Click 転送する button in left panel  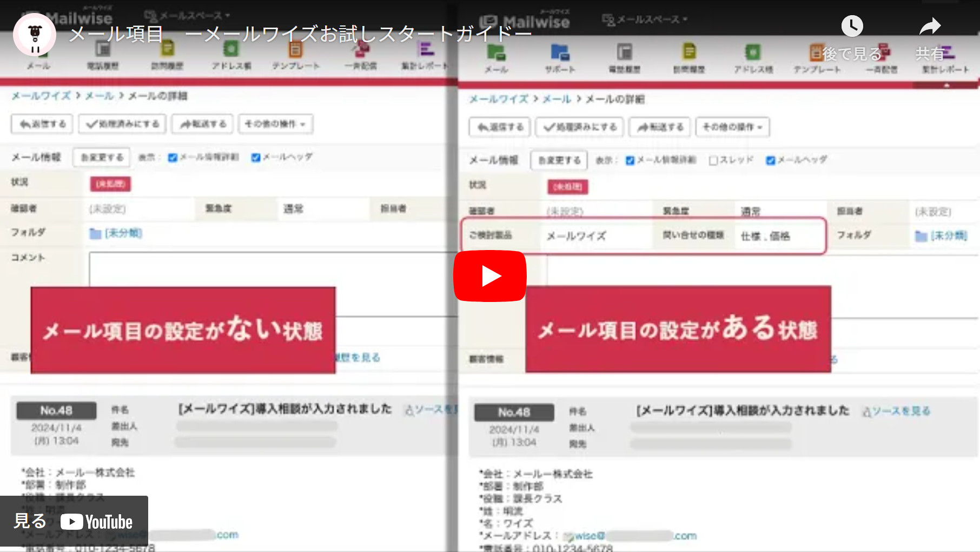coord(203,124)
